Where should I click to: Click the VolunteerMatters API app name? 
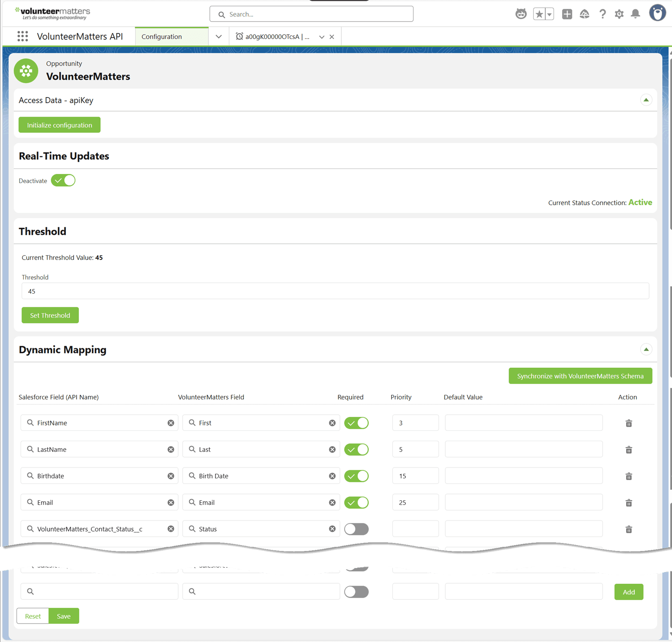point(80,36)
